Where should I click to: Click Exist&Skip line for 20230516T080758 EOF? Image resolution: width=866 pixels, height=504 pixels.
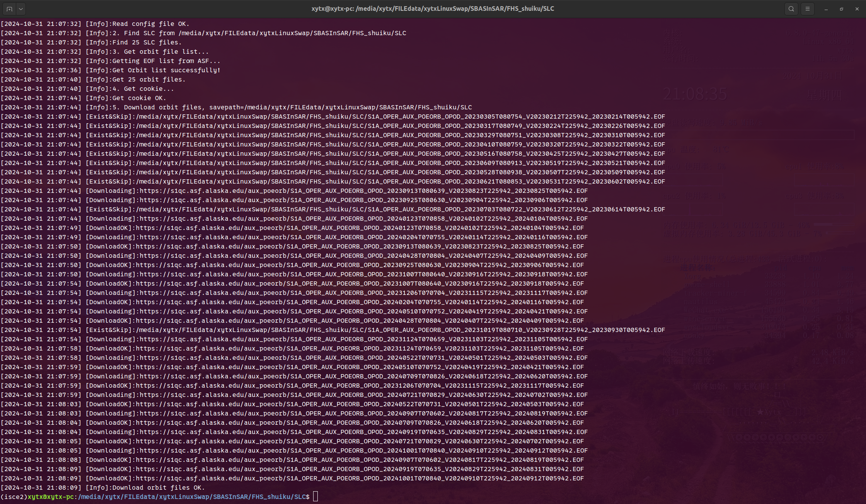point(333,154)
